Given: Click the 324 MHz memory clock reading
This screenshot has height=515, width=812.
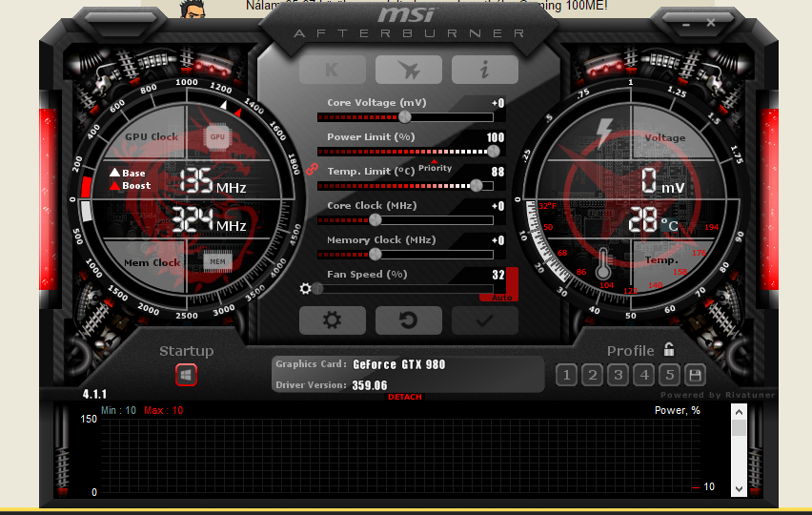Looking at the screenshot, I should (x=209, y=219).
